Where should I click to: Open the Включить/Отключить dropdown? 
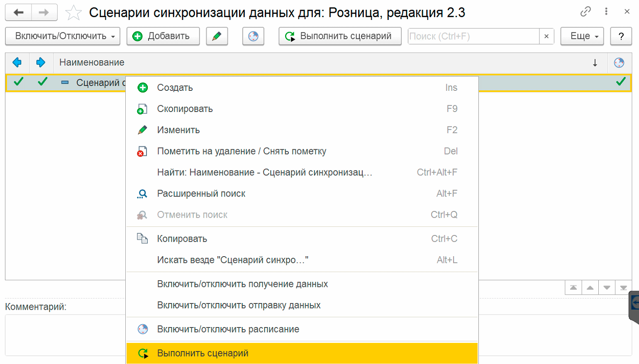pyautogui.click(x=63, y=36)
